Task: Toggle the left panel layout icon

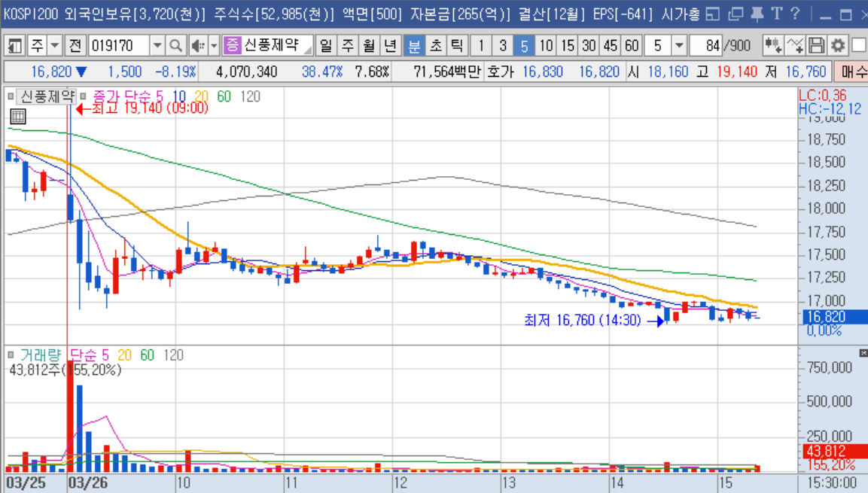Action: (x=15, y=45)
